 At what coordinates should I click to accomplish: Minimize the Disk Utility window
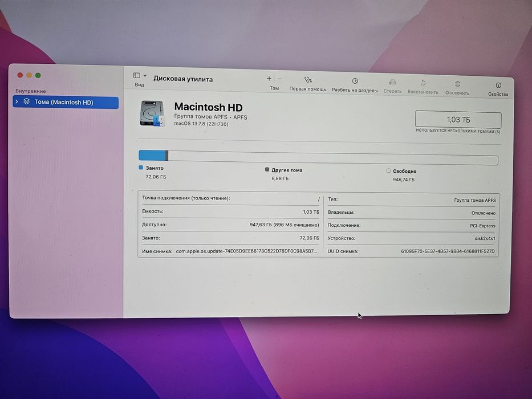29,75
